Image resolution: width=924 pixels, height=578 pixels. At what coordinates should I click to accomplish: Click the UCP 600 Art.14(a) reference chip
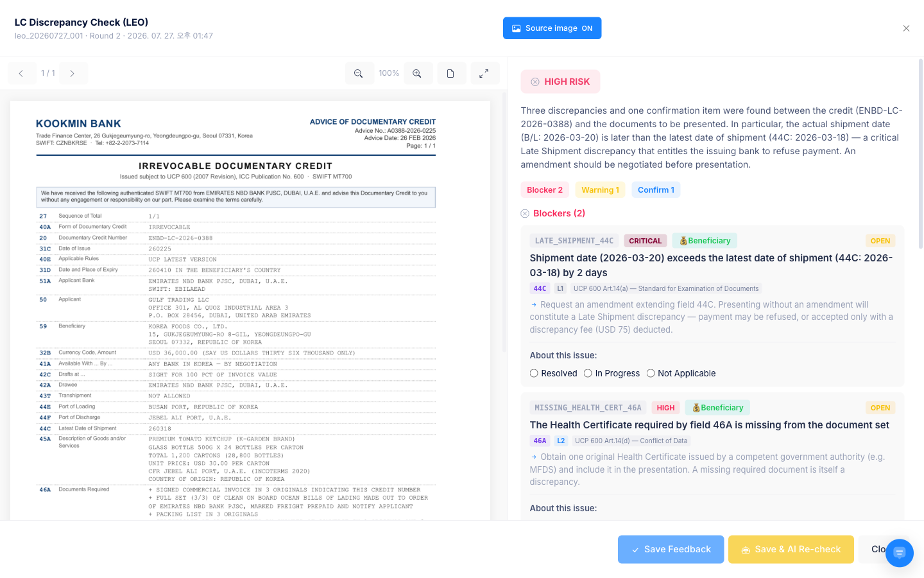(666, 289)
